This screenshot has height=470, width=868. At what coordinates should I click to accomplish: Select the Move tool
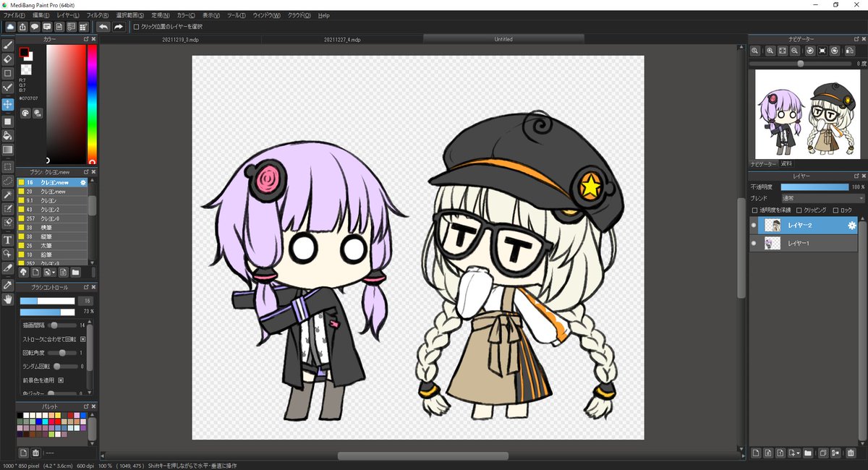point(8,105)
